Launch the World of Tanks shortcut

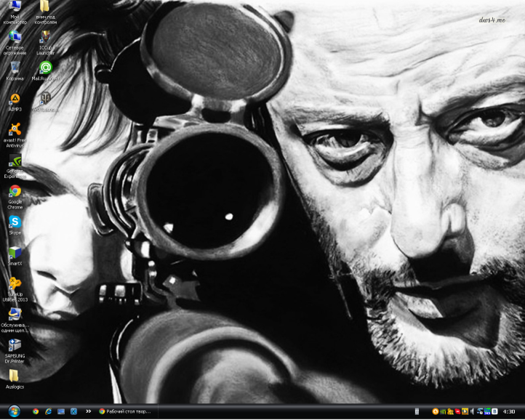(x=46, y=102)
